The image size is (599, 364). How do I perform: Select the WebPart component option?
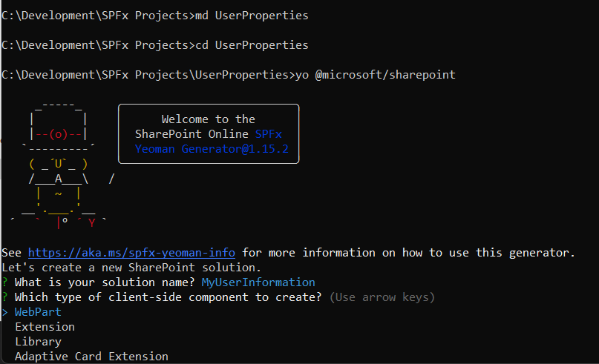[x=38, y=312]
